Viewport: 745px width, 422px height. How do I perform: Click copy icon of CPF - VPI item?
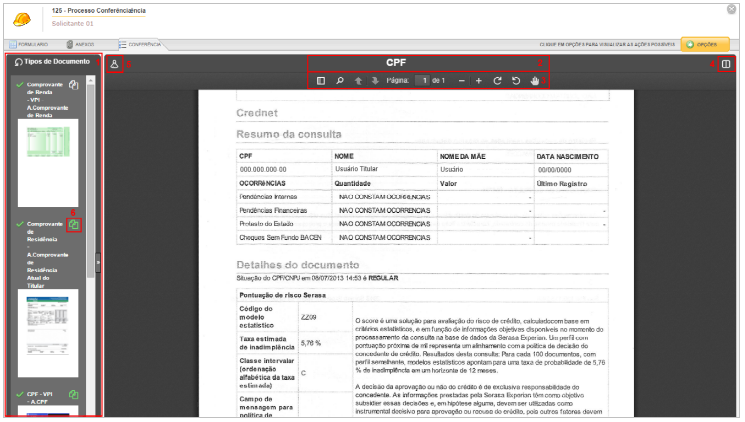click(x=73, y=394)
